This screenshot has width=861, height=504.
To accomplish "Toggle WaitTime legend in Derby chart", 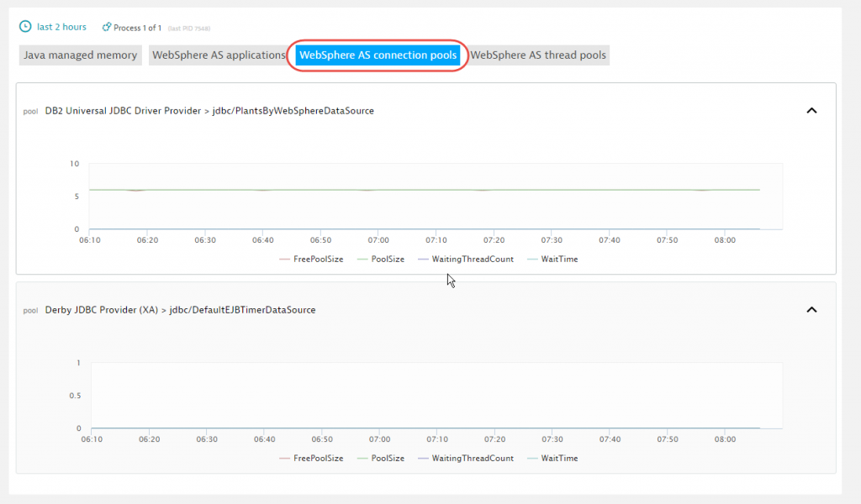I will pyautogui.click(x=552, y=458).
